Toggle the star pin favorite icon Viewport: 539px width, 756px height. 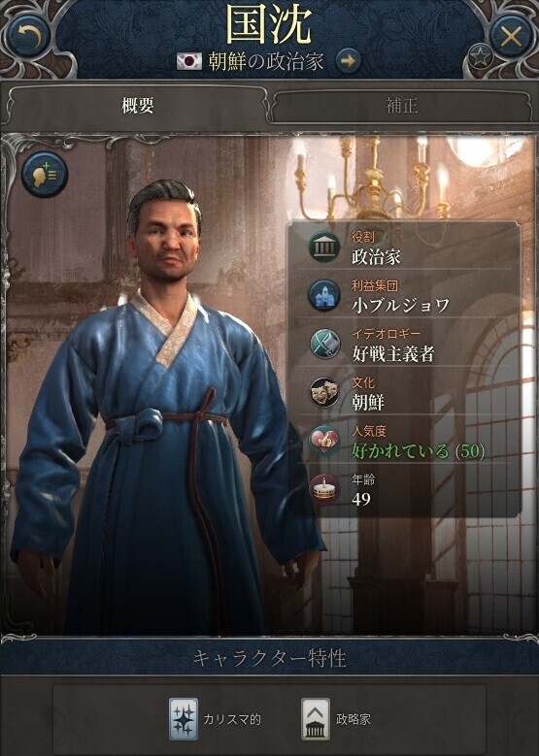point(479,58)
